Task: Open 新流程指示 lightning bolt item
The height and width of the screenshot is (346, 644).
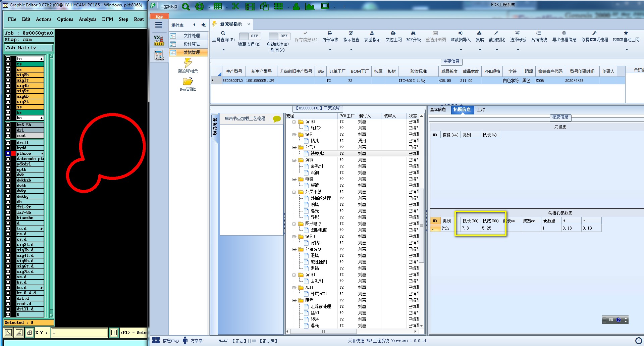Action: pyautogui.click(x=188, y=63)
